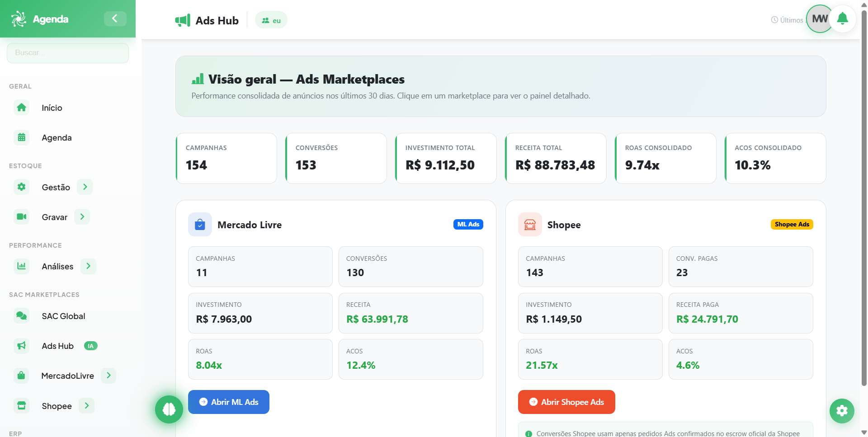Image resolution: width=868 pixels, height=437 pixels.
Task: Click the Agenda calendar icon
Action: (21, 137)
